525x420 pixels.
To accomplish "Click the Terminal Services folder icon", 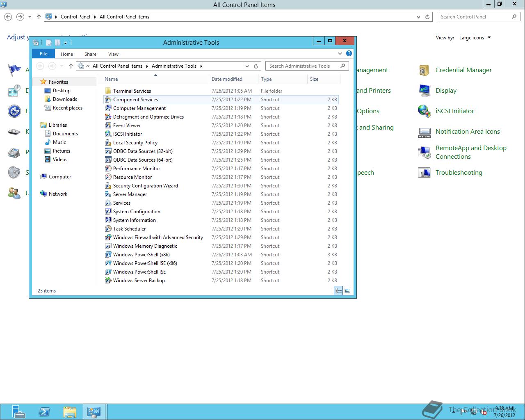I will pyautogui.click(x=108, y=91).
